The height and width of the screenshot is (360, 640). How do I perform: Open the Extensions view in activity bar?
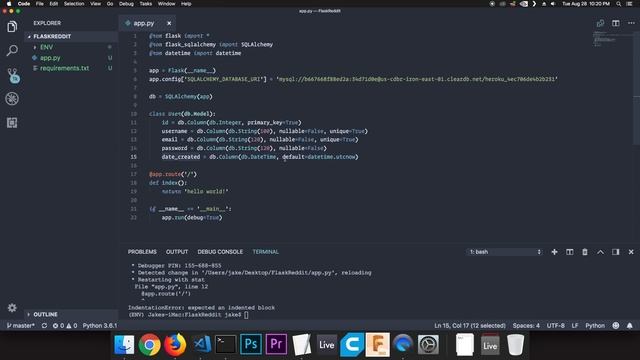12,123
